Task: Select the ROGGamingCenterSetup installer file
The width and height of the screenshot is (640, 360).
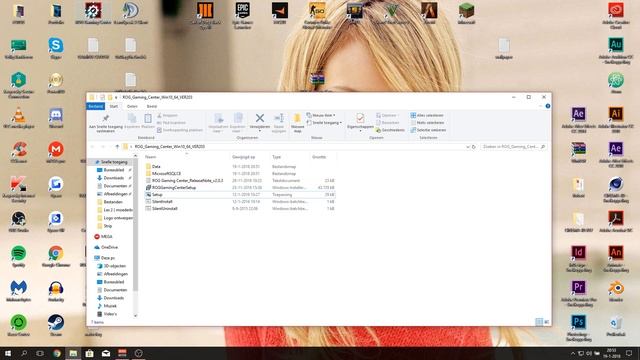Action: [240, 187]
